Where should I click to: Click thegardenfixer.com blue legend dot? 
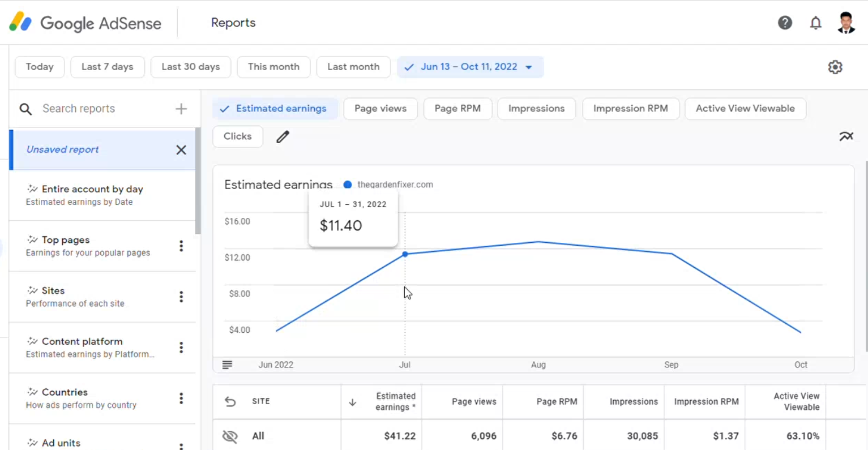tap(348, 185)
